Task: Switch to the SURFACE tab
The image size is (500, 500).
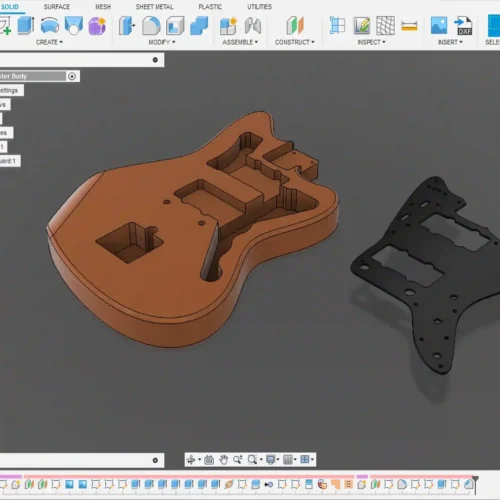Action: (x=57, y=7)
